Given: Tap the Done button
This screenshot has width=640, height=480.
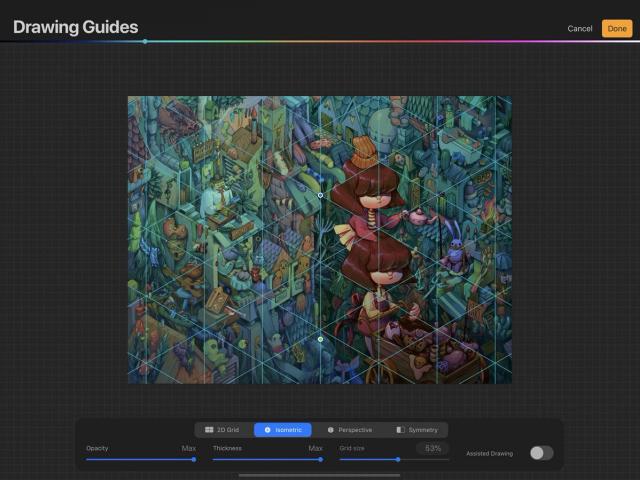Looking at the screenshot, I should 617,29.
